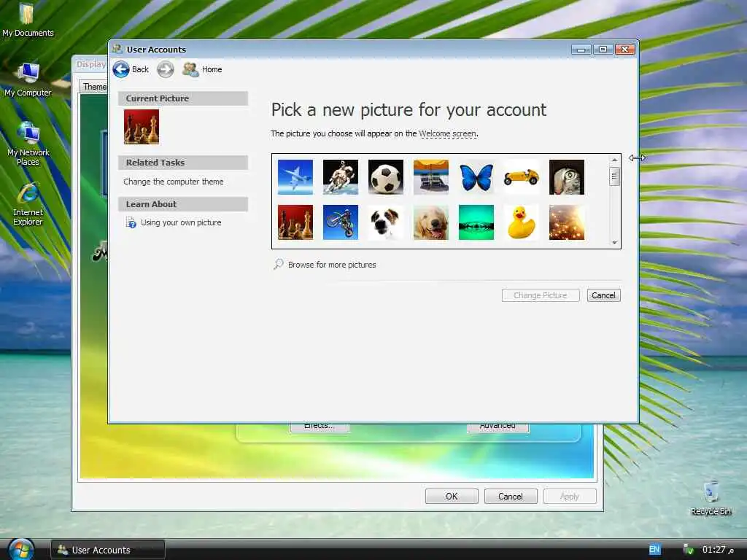Select the black-and-white dog picture

tap(386, 222)
